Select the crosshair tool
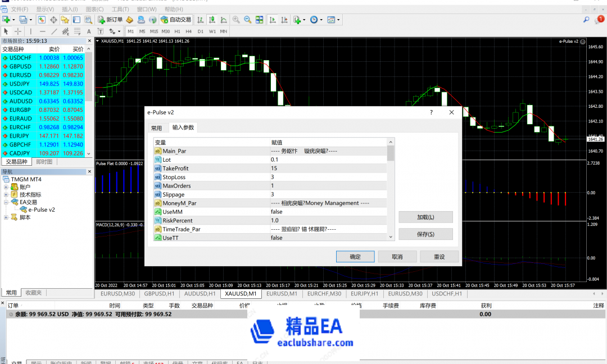The width and height of the screenshot is (607, 364). point(18,31)
